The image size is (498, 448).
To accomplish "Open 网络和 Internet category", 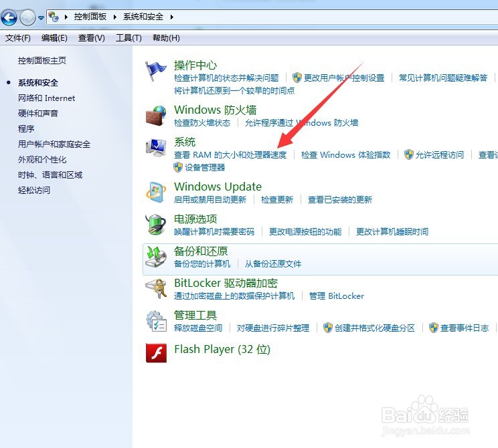I will click(x=46, y=98).
